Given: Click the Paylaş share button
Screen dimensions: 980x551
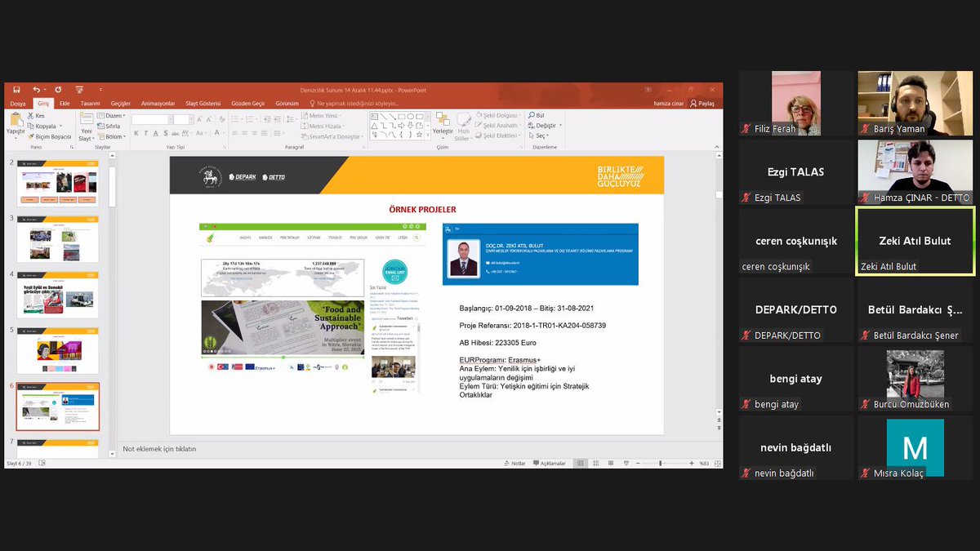Looking at the screenshot, I should pyautogui.click(x=702, y=104).
